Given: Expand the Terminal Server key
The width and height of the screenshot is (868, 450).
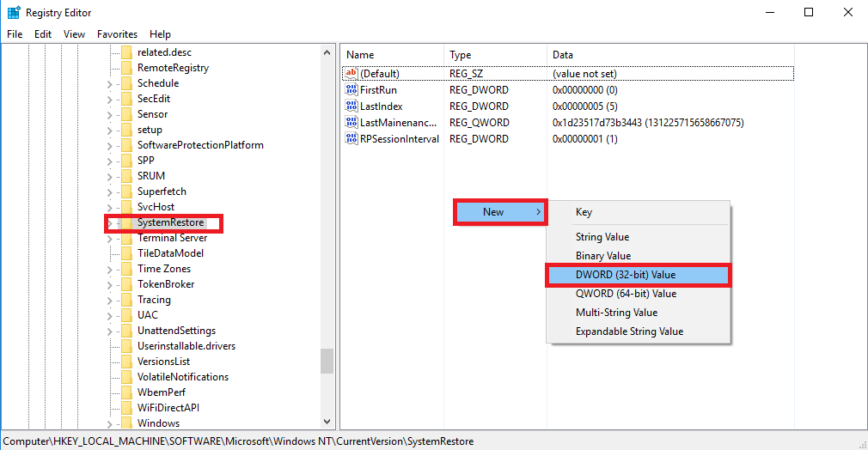Looking at the screenshot, I should pyautogui.click(x=110, y=239).
